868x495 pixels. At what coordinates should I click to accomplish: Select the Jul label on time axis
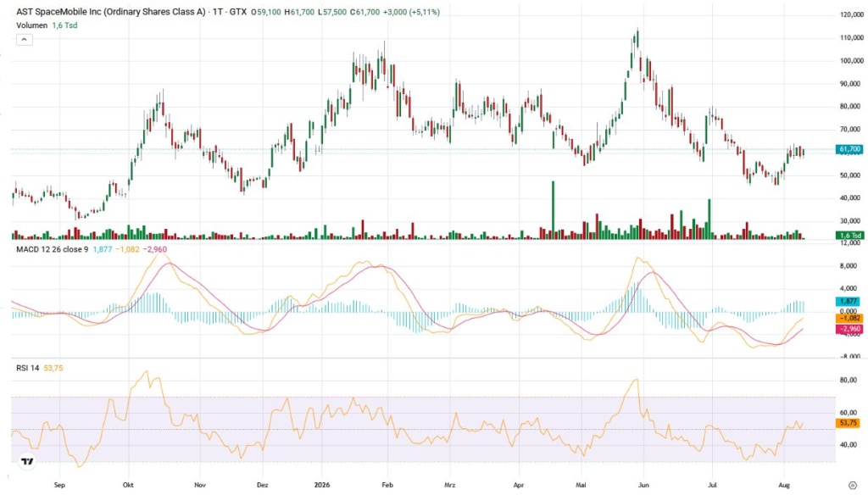(x=712, y=485)
